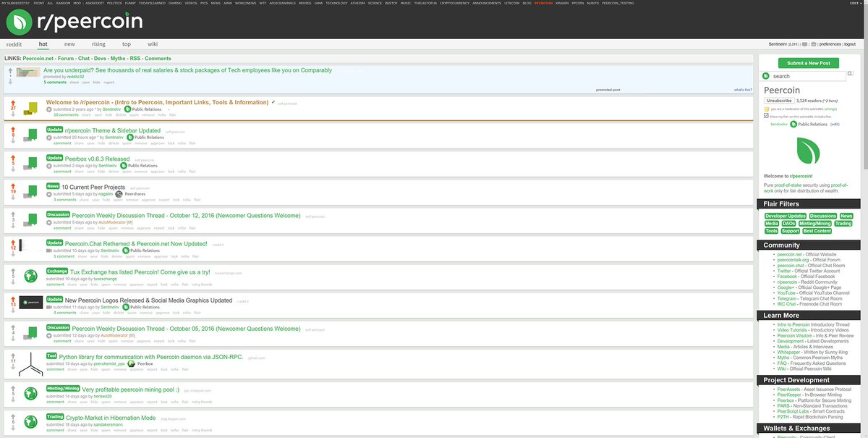Viewport: 868px width, 438px height.
Task: Click the logout link
Action: [850, 44]
